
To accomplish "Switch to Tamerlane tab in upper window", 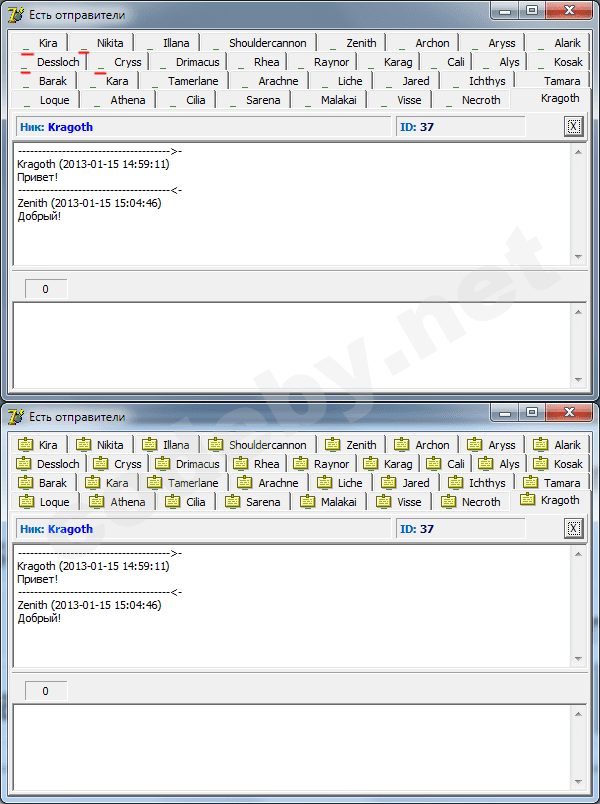I will coord(185,81).
